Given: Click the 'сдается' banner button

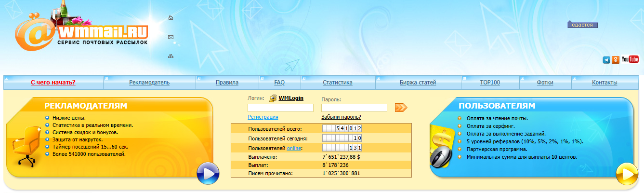Looking at the screenshot, I should click(x=582, y=25).
